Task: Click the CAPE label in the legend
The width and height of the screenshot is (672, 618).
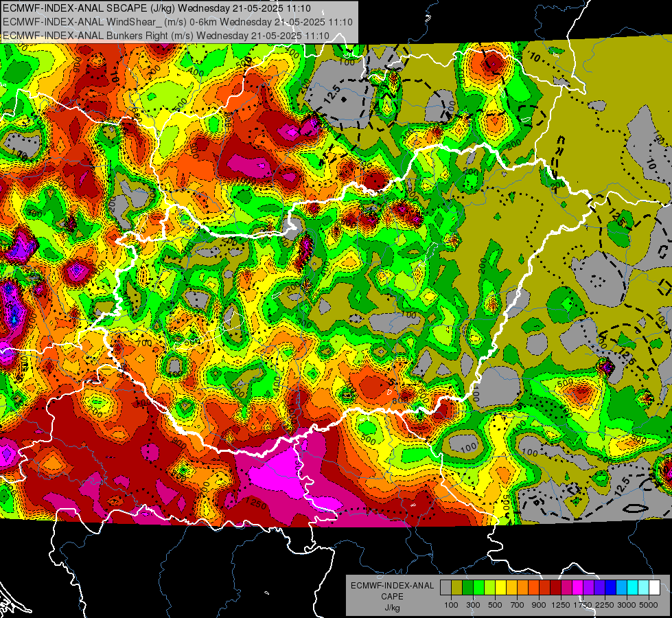Action: coord(392,596)
